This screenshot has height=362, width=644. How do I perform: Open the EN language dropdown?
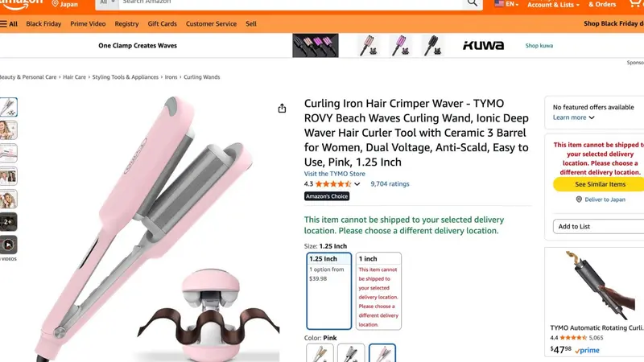pyautogui.click(x=506, y=4)
